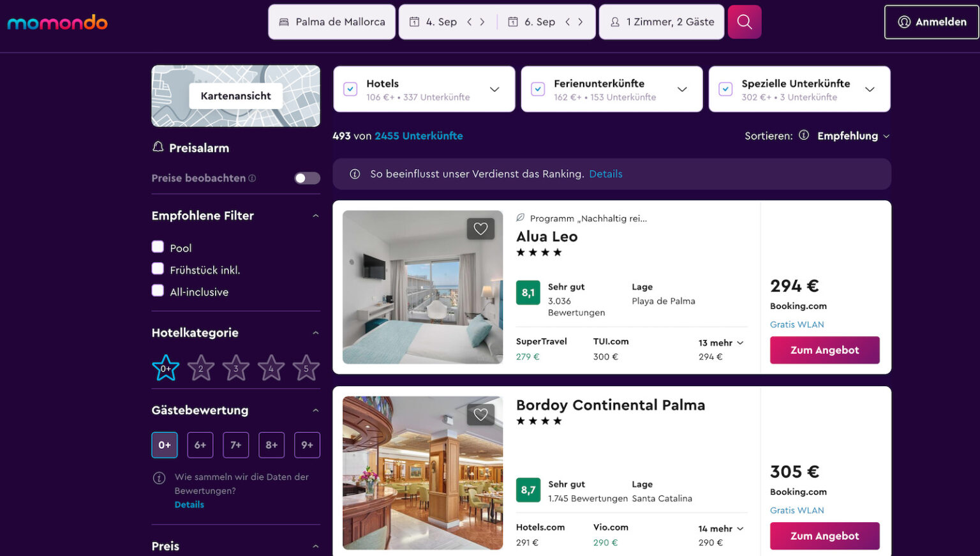Screen dimensions: 980x556
Task: Click Zum Angebot for Alua Leo
Action: click(x=824, y=350)
